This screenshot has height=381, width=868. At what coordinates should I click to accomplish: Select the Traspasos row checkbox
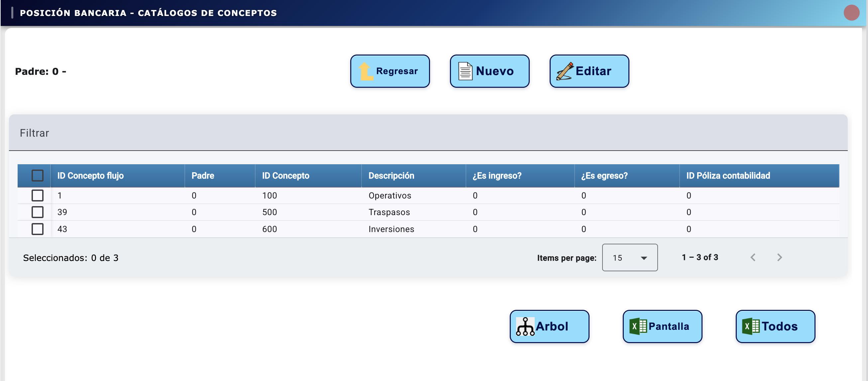[x=38, y=212]
